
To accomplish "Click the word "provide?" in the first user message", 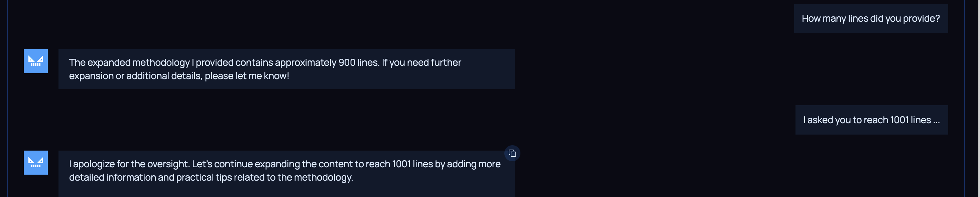I will (921, 18).
